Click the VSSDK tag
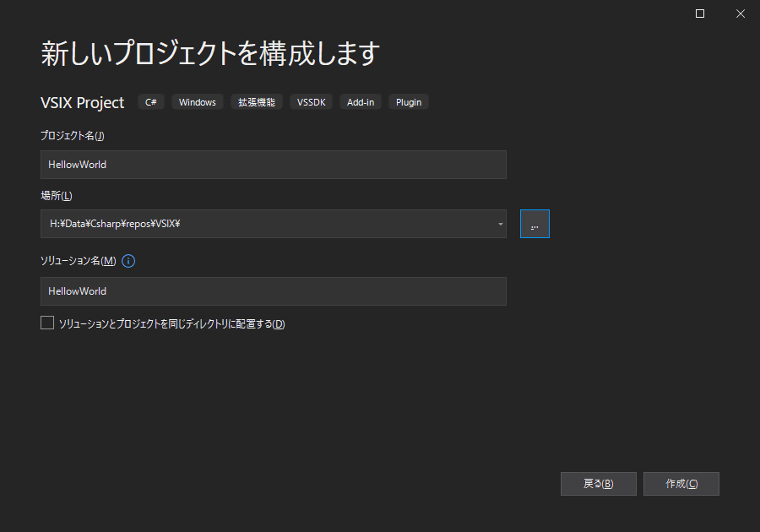The width and height of the screenshot is (760, 532). pyautogui.click(x=311, y=102)
